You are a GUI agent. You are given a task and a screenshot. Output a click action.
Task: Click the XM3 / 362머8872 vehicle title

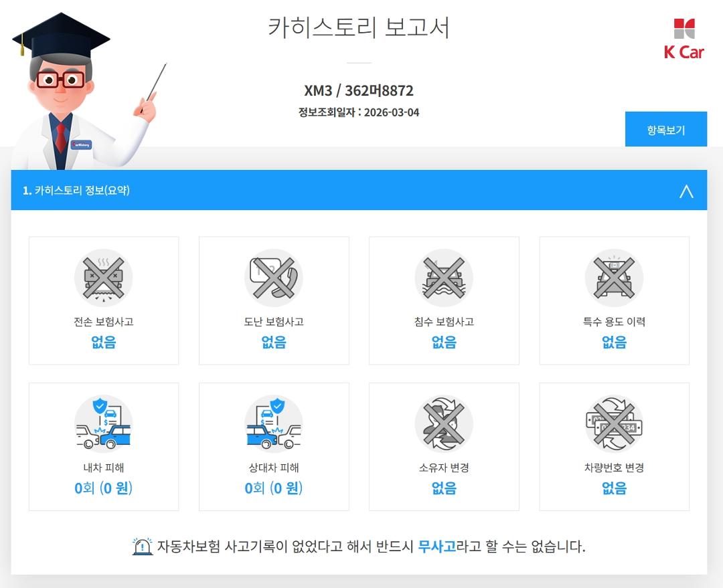[x=359, y=91]
